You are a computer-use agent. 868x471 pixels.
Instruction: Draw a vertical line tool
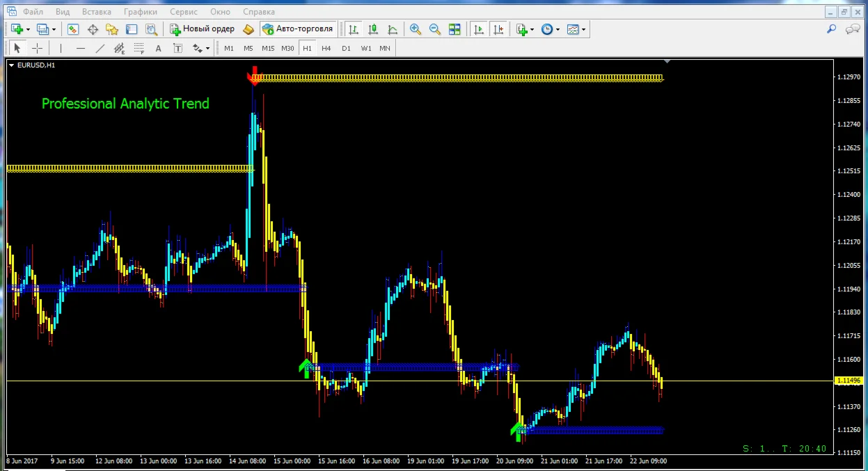click(61, 48)
